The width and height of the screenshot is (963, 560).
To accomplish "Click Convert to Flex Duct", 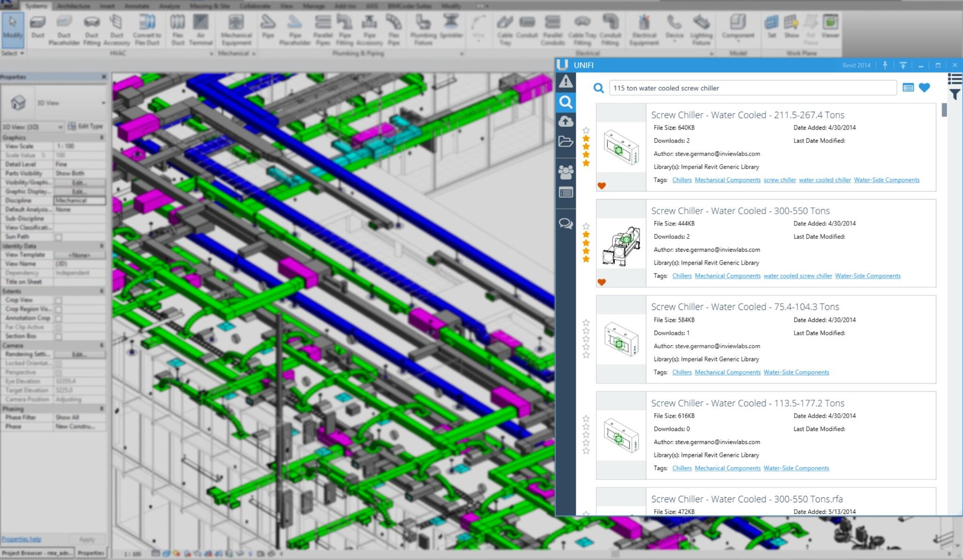I will (x=147, y=30).
